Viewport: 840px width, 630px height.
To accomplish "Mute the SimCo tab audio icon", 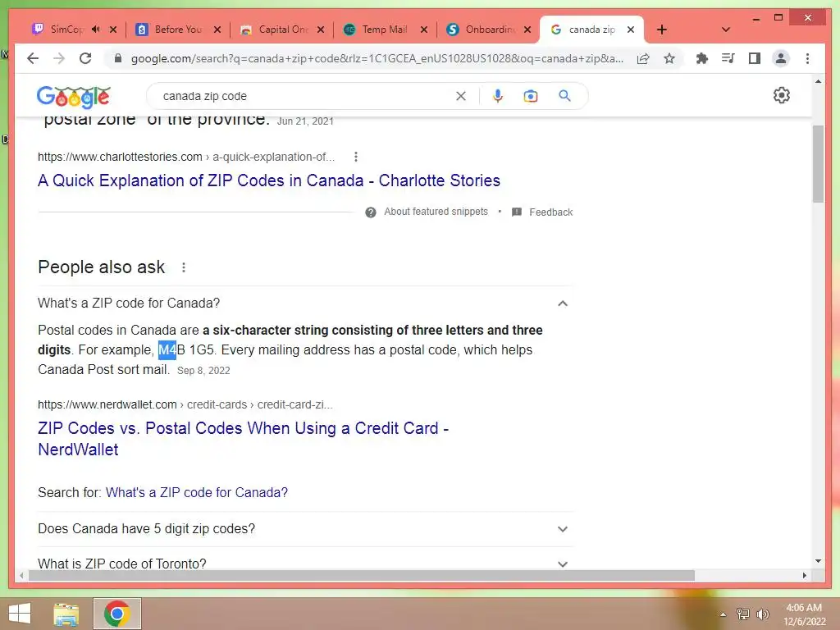I will tap(96, 29).
